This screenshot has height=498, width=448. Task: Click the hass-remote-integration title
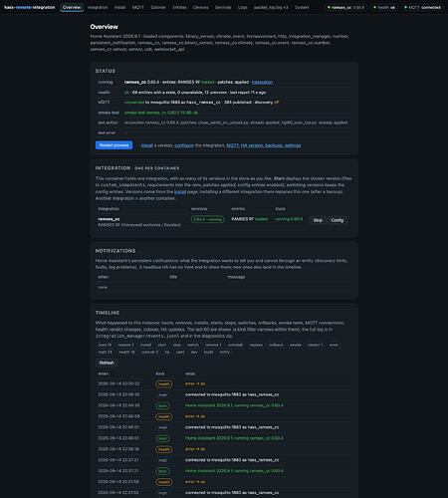[30, 7]
